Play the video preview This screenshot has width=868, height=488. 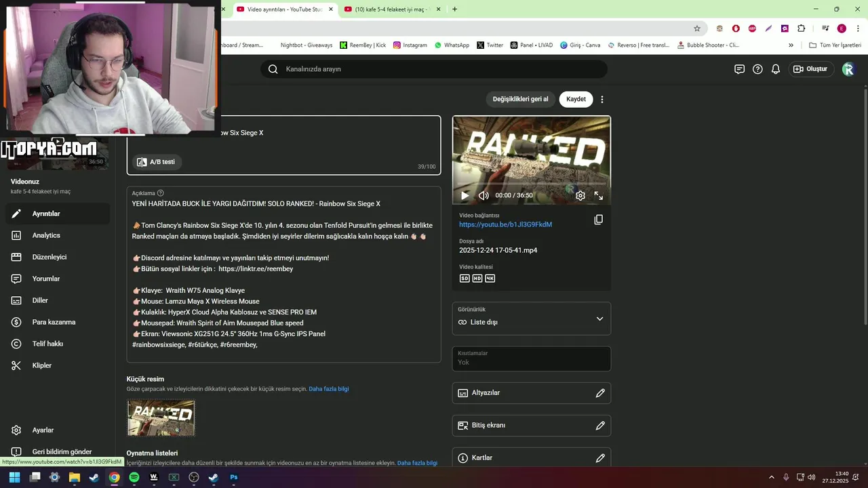click(465, 195)
